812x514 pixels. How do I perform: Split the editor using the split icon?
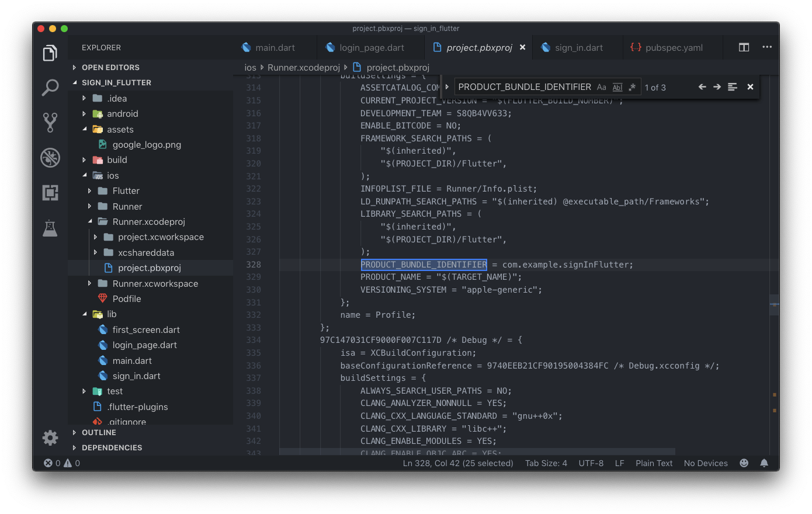click(743, 47)
